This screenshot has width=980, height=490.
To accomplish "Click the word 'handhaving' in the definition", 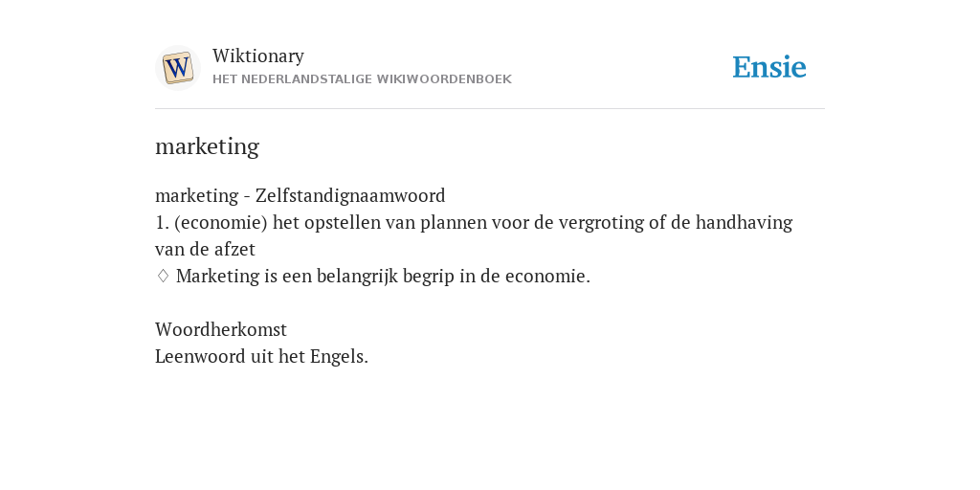I will 744,222.
